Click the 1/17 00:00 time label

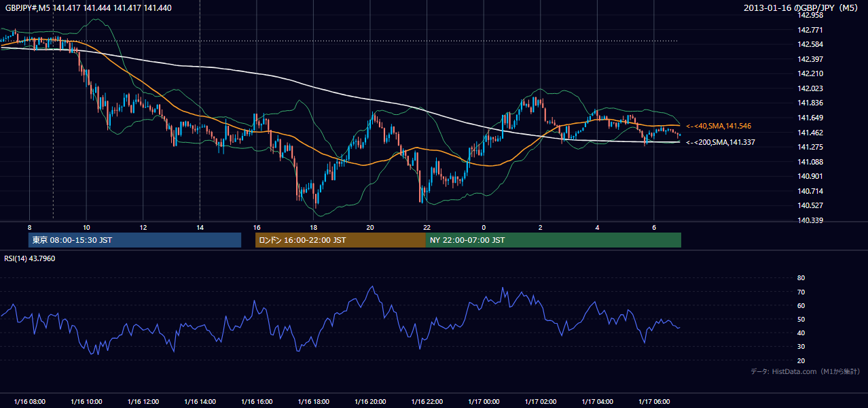click(x=484, y=402)
